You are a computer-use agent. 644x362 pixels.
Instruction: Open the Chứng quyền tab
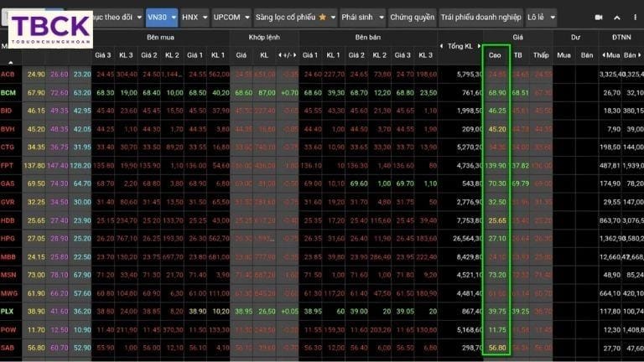pos(413,17)
